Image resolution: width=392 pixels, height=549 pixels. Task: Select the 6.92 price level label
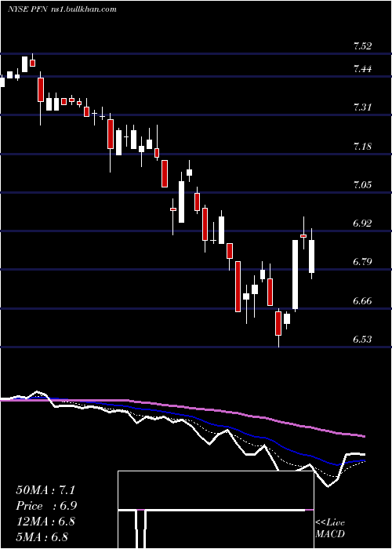[x=362, y=223]
